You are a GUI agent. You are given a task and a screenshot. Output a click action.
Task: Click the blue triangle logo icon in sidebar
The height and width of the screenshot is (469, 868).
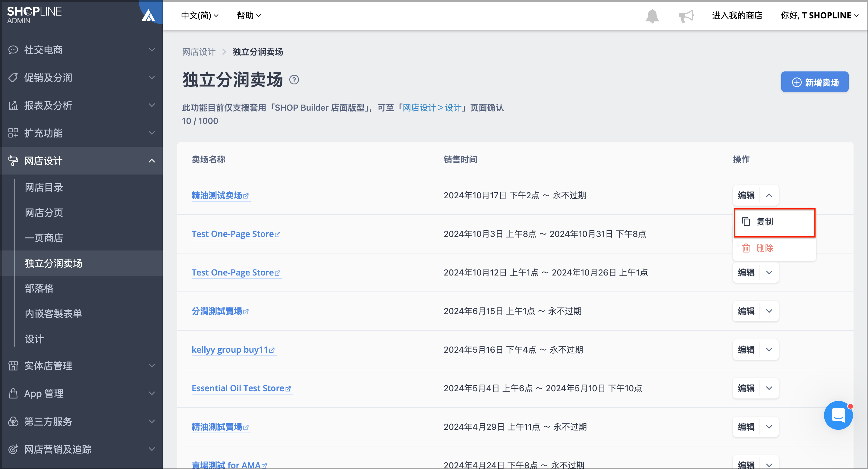(x=148, y=15)
